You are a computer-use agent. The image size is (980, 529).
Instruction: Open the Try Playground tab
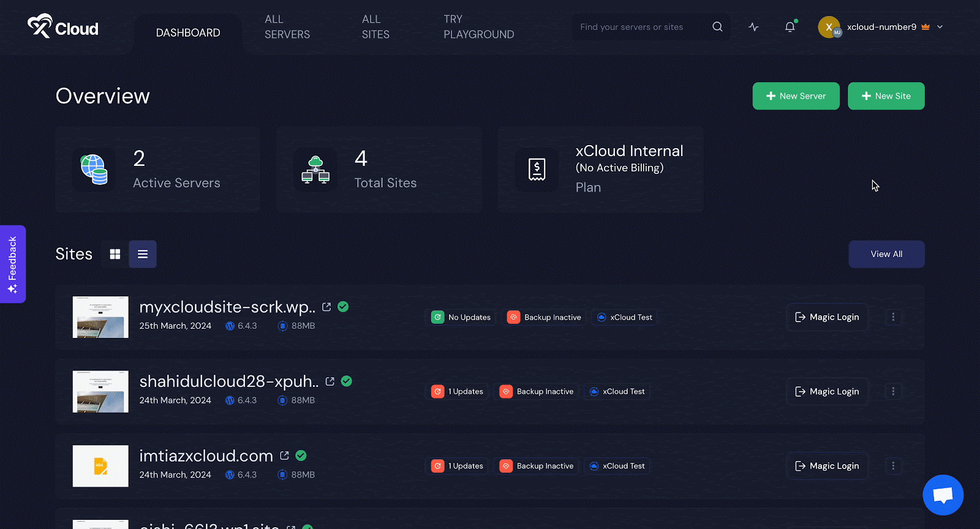pos(479,27)
